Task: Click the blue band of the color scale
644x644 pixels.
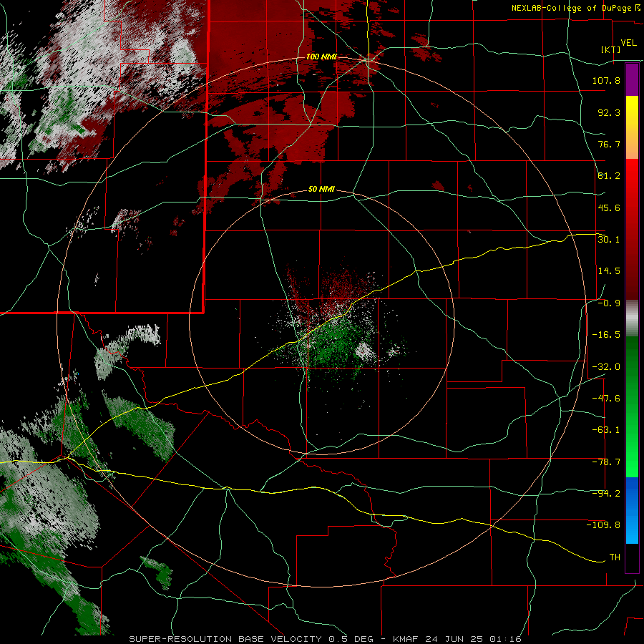Action: (x=632, y=510)
